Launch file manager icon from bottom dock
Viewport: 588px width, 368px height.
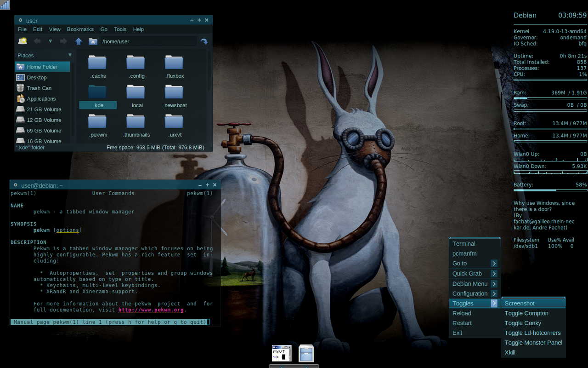pos(306,353)
